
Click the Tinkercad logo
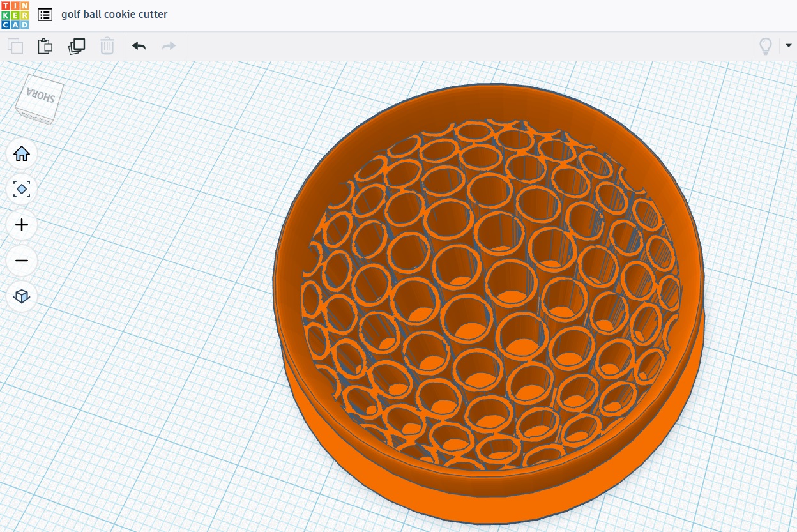[15, 15]
